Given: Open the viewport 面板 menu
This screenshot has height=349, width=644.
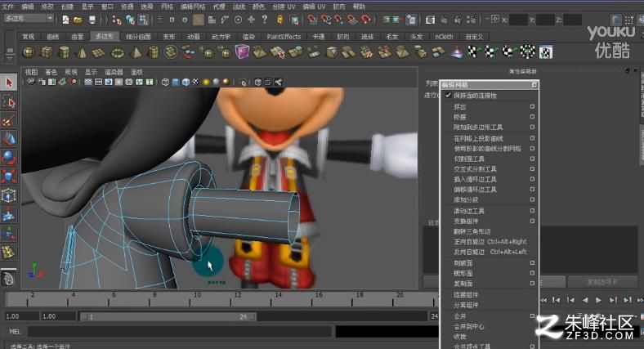Looking at the screenshot, I should (x=136, y=72).
